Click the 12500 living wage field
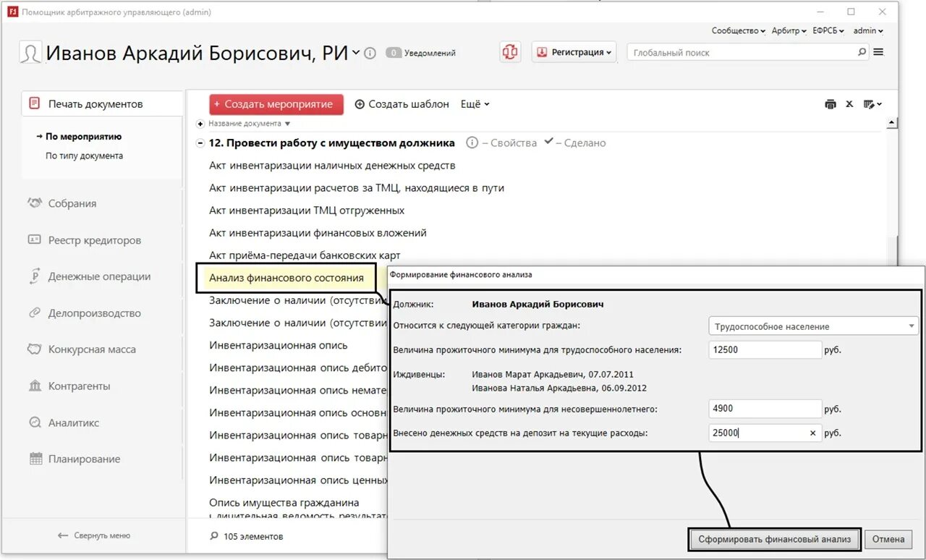926x560 pixels. click(765, 350)
